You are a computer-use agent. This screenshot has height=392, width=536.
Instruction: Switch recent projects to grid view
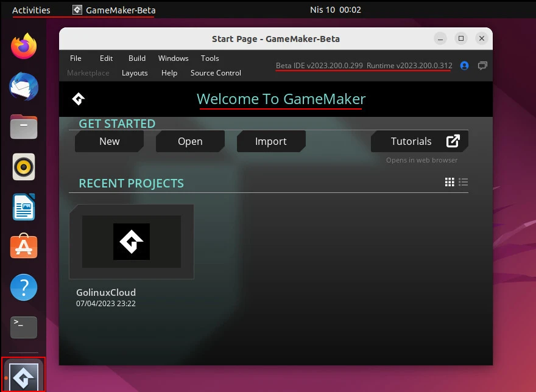(450, 182)
